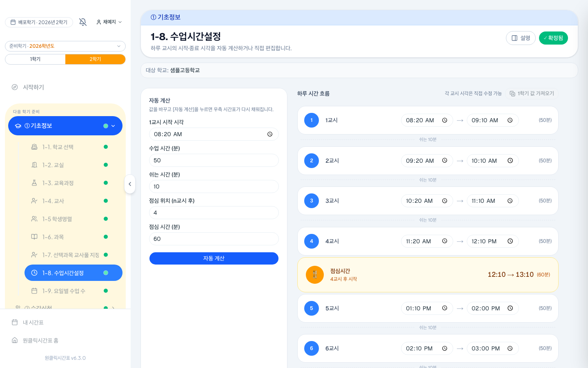This screenshot has width=588, height=368.
Task: Go to 원클릭시간표 홈
Action: [x=65, y=340]
